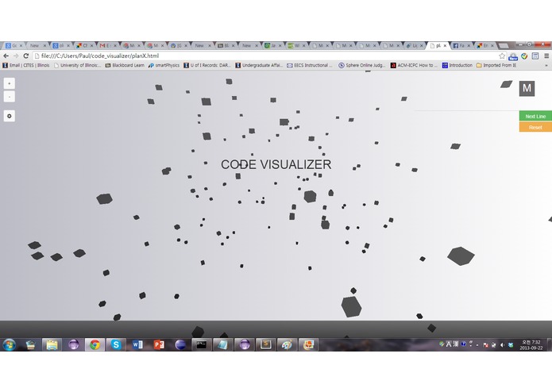Bookmark this page with the star icon
This screenshot has width=552, height=392.
point(502,56)
